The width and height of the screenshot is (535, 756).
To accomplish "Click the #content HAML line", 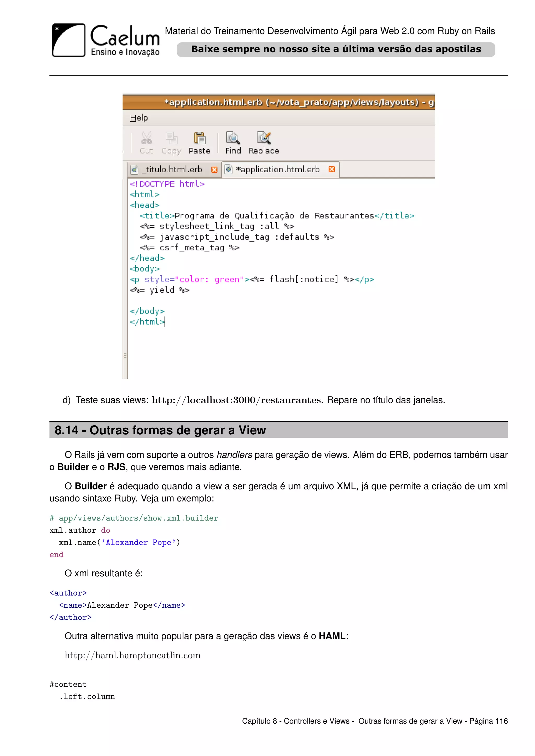I will [68, 684].
